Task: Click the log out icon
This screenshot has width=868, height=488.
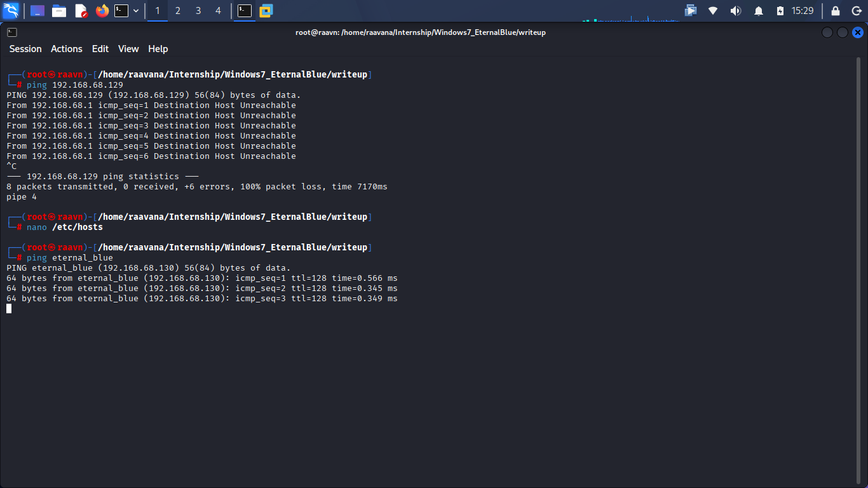Action: coord(856,11)
